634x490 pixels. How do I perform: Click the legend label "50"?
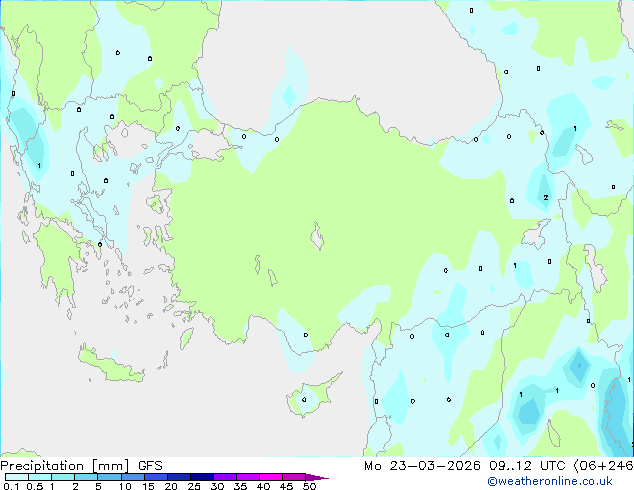point(309,486)
